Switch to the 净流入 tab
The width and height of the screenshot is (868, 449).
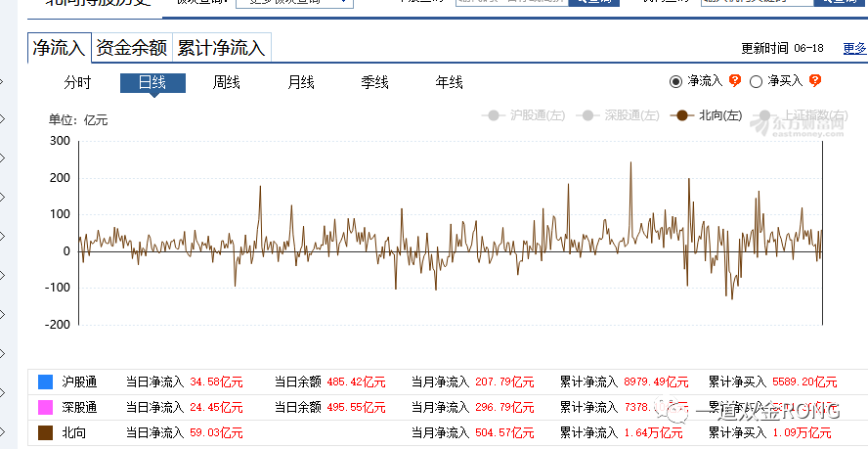point(58,48)
